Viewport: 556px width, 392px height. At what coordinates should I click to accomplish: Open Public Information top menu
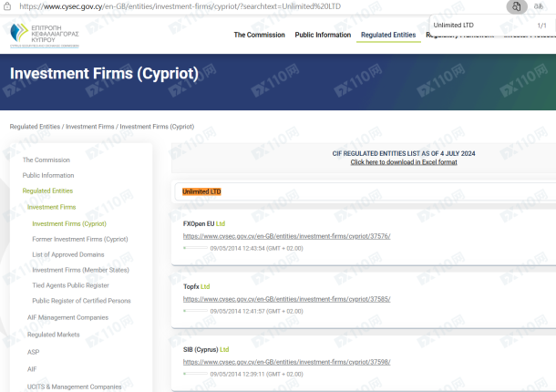click(323, 35)
